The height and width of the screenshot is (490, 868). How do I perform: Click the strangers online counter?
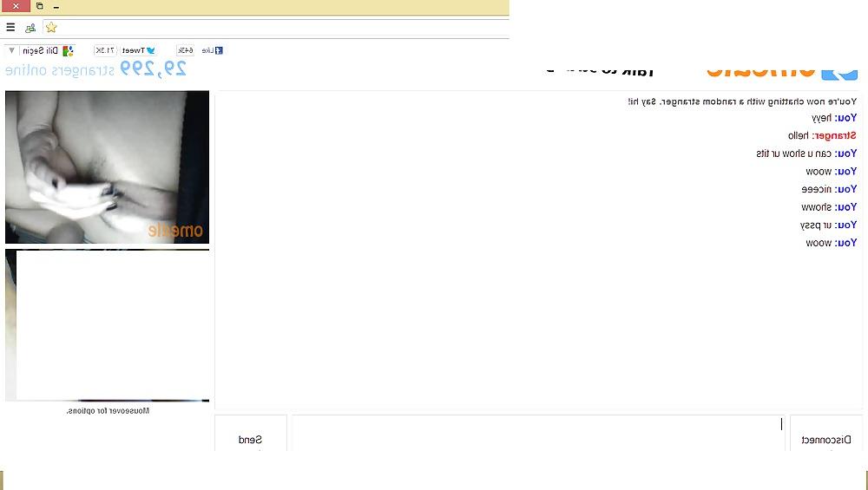coord(95,69)
